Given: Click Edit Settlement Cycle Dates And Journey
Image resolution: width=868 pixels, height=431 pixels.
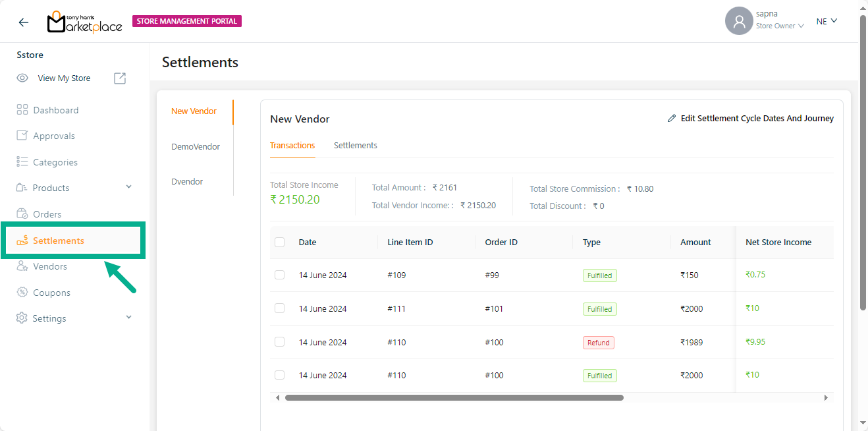Looking at the screenshot, I should click(x=751, y=119).
